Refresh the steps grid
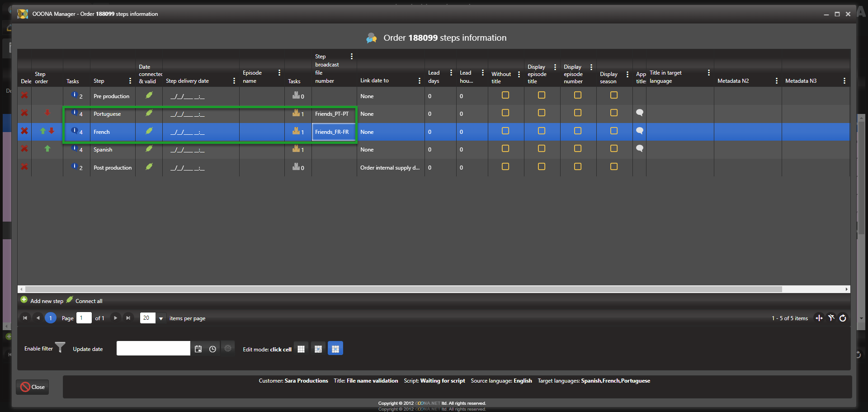The width and height of the screenshot is (868, 412). pos(843,318)
